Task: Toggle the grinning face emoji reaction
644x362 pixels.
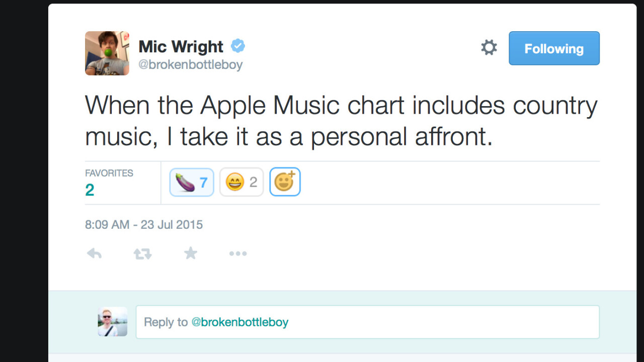Action: pos(242,182)
